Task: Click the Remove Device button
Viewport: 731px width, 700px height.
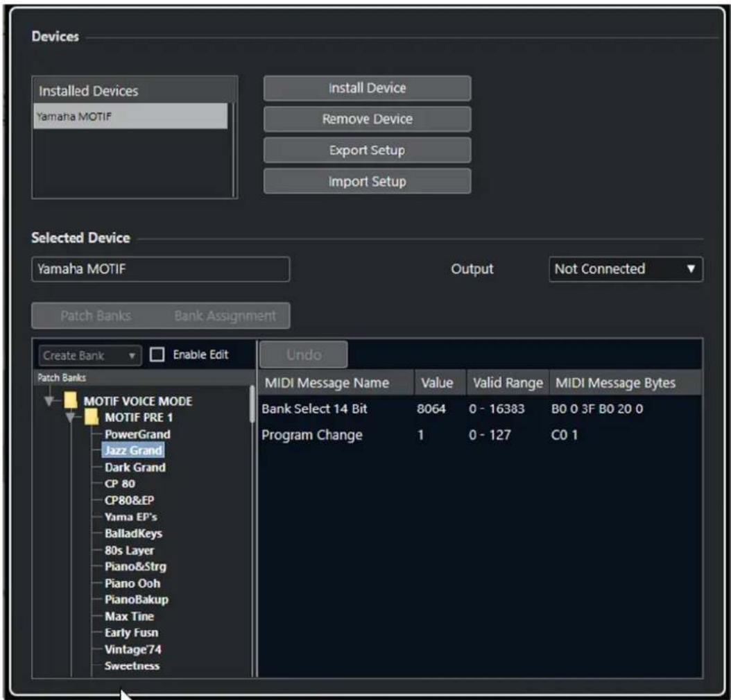Action: tap(367, 119)
